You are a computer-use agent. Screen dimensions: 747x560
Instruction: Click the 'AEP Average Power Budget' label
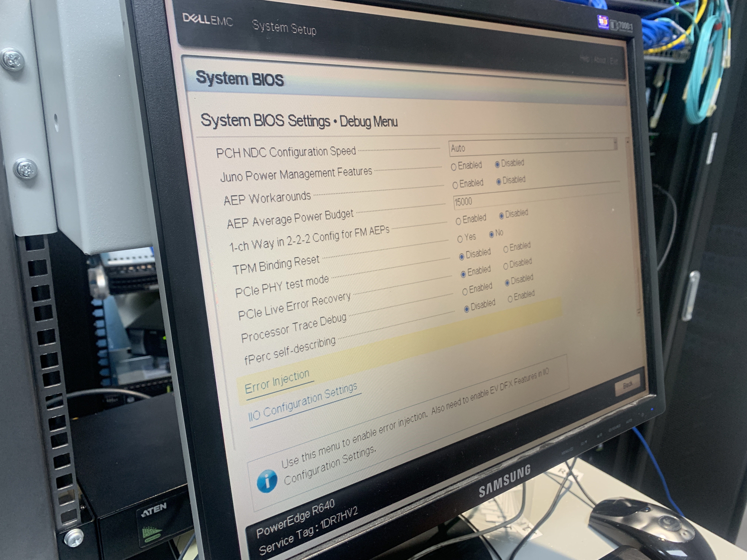point(290,219)
